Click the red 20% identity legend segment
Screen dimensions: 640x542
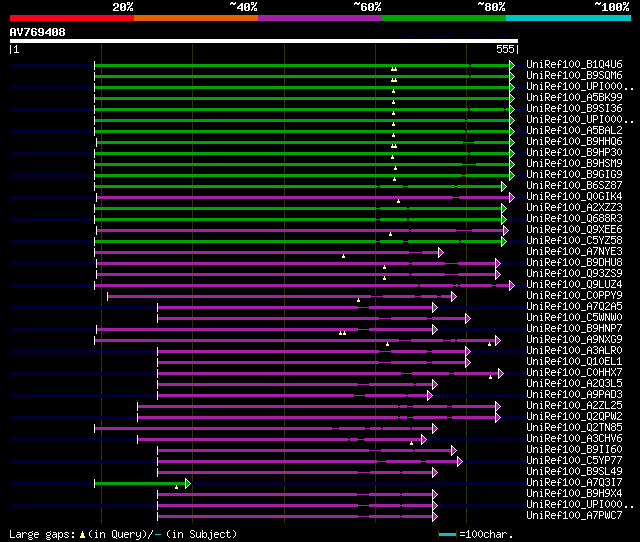coord(72,18)
